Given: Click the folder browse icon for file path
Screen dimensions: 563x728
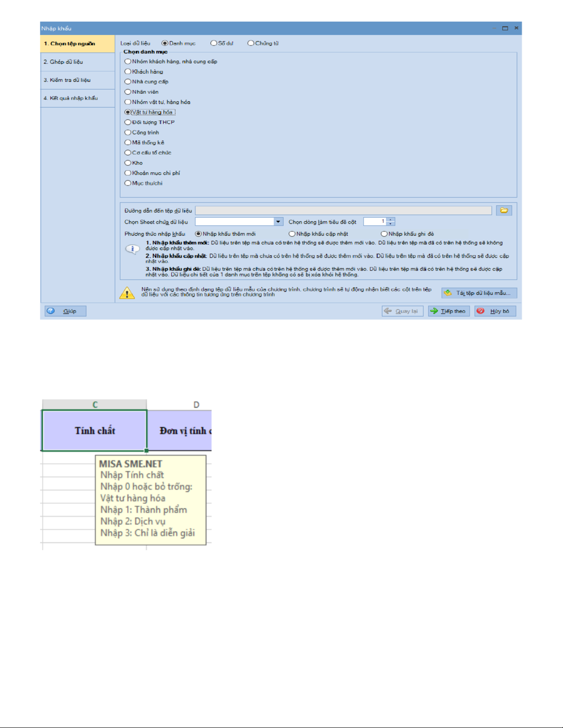Looking at the screenshot, I should point(504,210).
